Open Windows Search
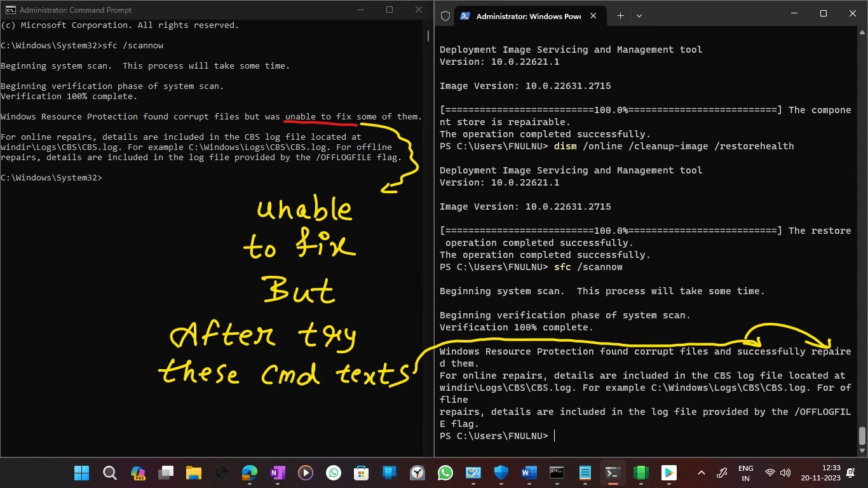 [x=109, y=473]
